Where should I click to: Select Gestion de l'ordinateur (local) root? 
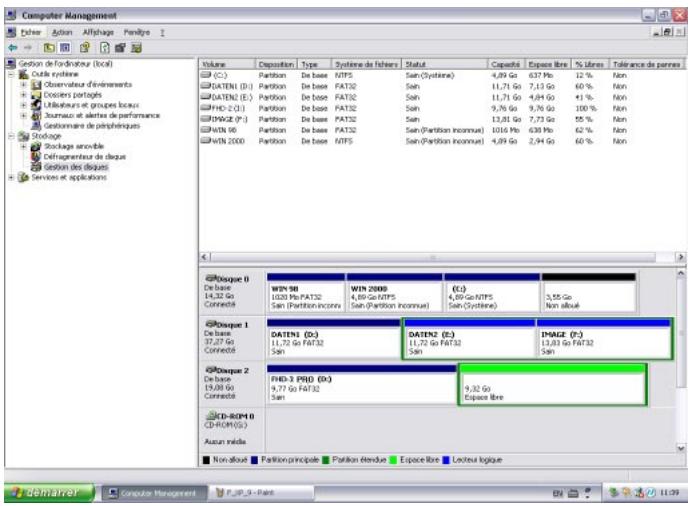pos(66,64)
